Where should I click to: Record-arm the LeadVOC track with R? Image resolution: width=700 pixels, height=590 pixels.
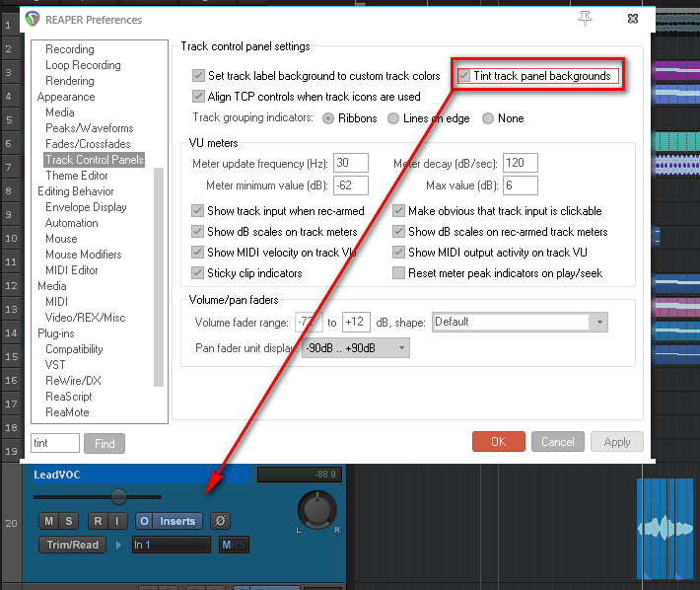click(98, 521)
